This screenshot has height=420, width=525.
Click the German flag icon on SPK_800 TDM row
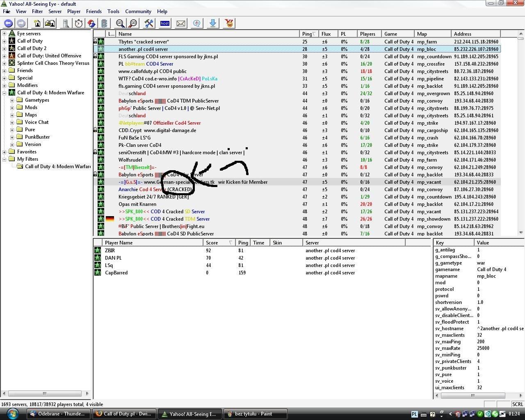pos(110,219)
